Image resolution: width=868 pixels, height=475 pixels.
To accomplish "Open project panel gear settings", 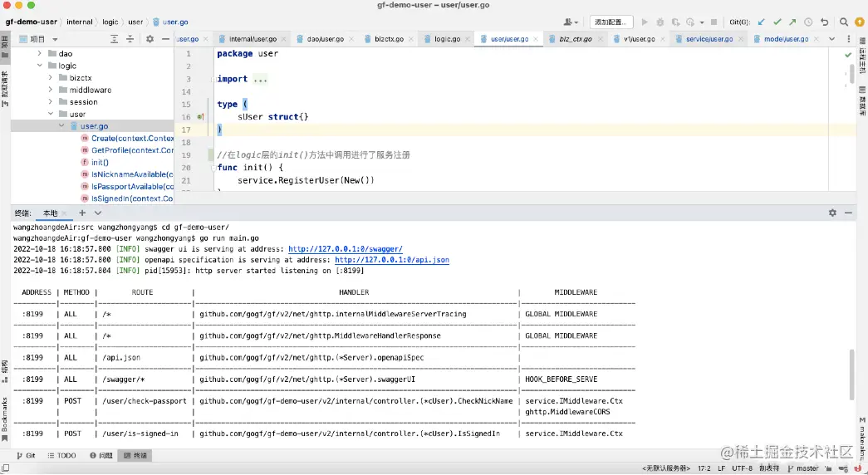I will 150,39.
